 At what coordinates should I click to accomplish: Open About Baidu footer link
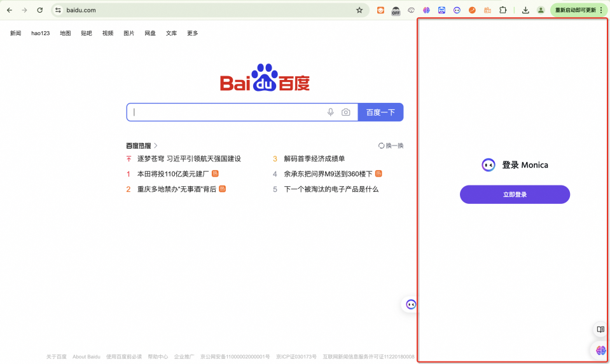(x=87, y=356)
